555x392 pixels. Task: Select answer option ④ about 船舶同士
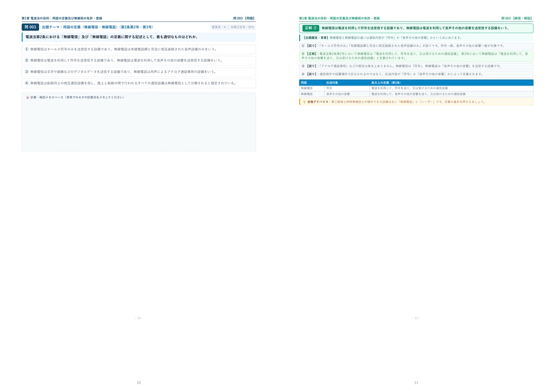[x=139, y=83]
